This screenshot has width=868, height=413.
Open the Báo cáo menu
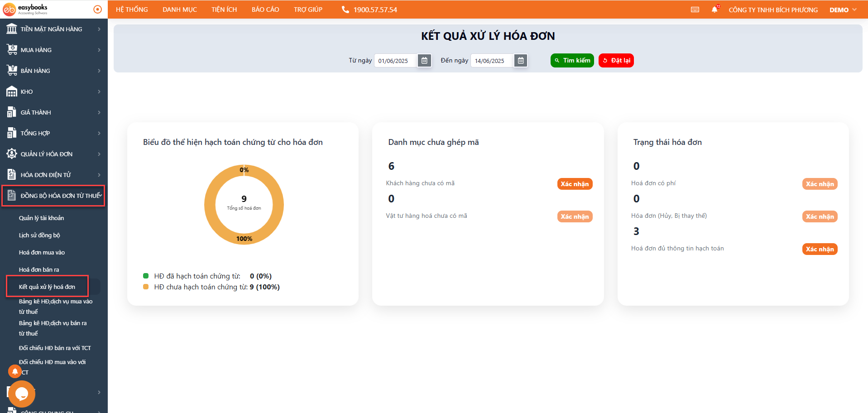pos(265,10)
